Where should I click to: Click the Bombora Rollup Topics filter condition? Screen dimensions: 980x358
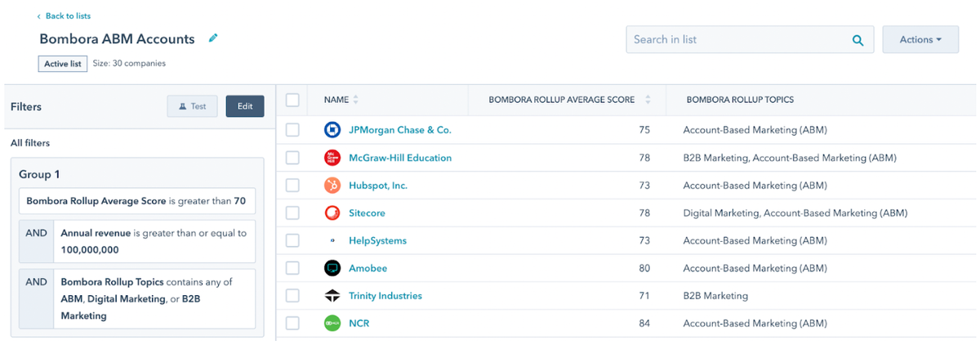[137, 298]
